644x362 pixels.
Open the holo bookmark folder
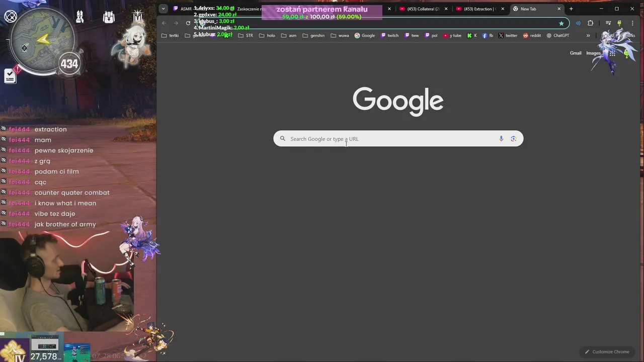click(267, 36)
